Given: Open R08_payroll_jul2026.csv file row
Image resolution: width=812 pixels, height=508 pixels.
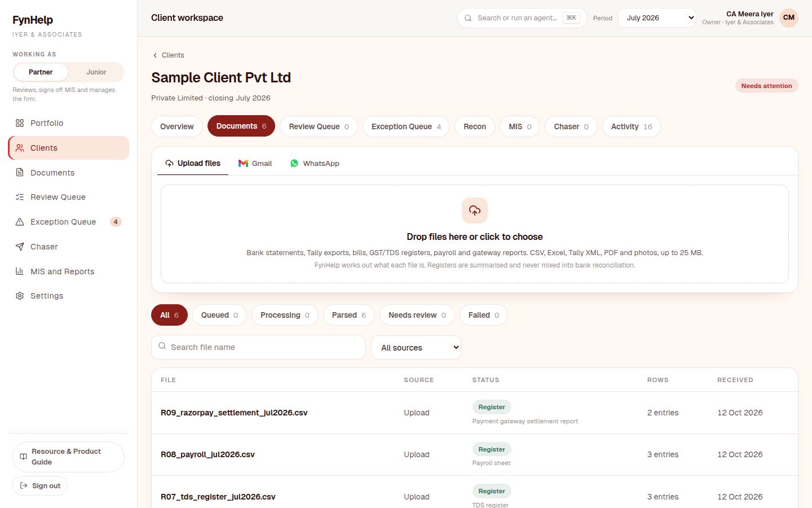Looking at the screenshot, I should tap(475, 454).
